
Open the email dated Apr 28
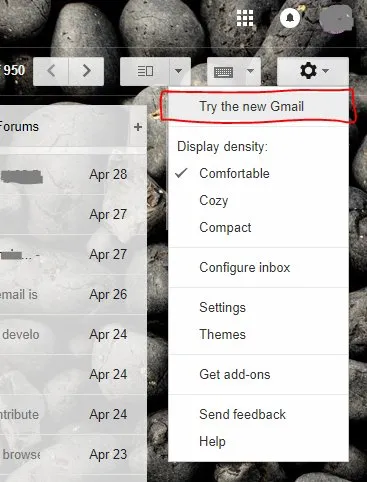coord(73,174)
